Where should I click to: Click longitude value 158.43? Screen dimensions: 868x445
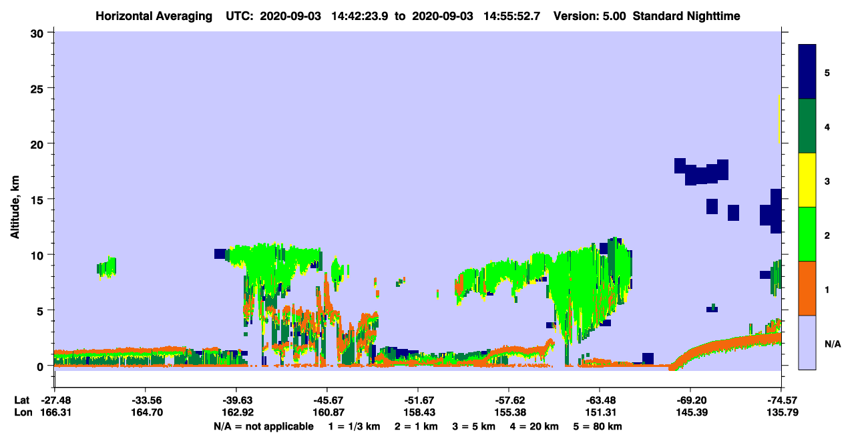[418, 413]
